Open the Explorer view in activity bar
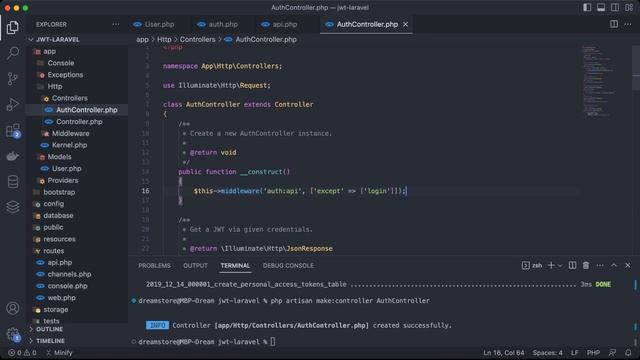640x360 pixels. click(13, 27)
